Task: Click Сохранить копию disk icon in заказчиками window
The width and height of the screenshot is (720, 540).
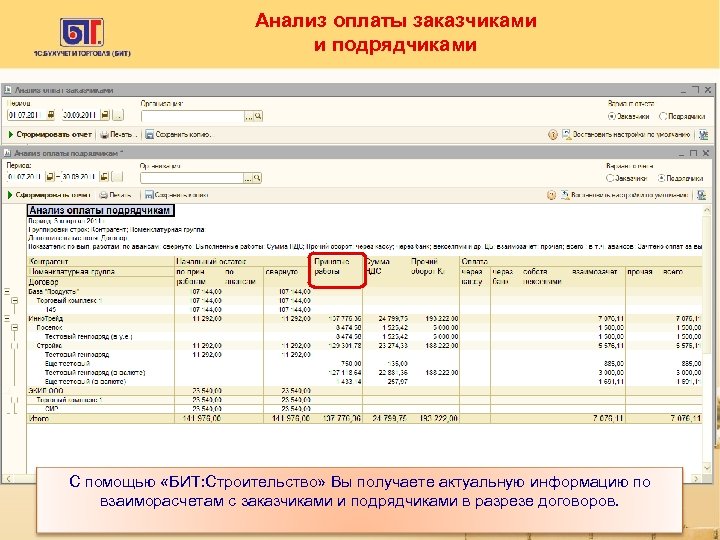Action: coord(149,135)
